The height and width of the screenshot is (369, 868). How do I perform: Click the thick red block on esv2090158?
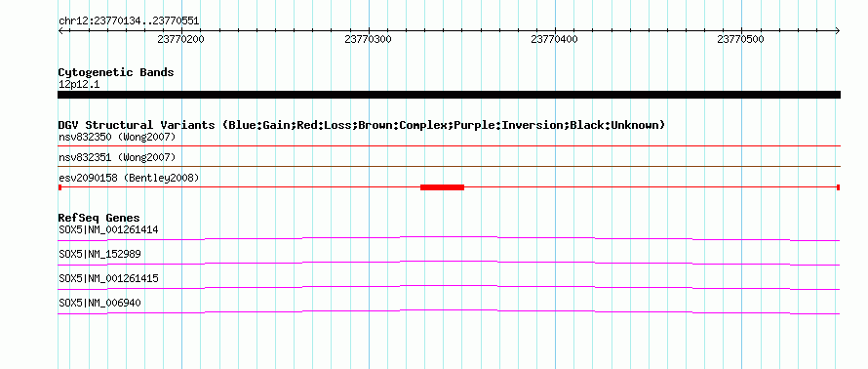point(442,187)
